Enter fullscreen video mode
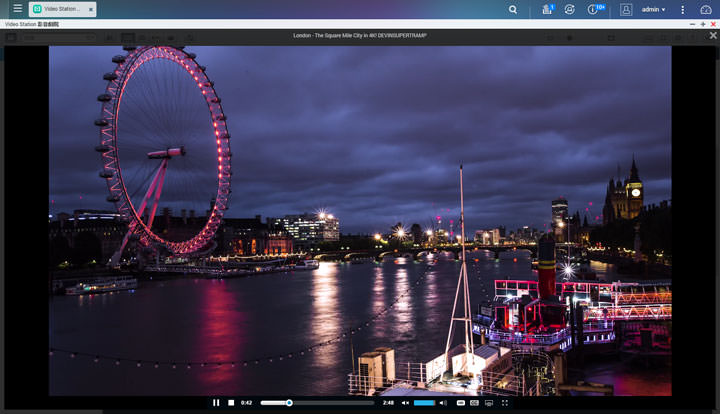Image resolution: width=720 pixels, height=414 pixels. click(x=505, y=403)
